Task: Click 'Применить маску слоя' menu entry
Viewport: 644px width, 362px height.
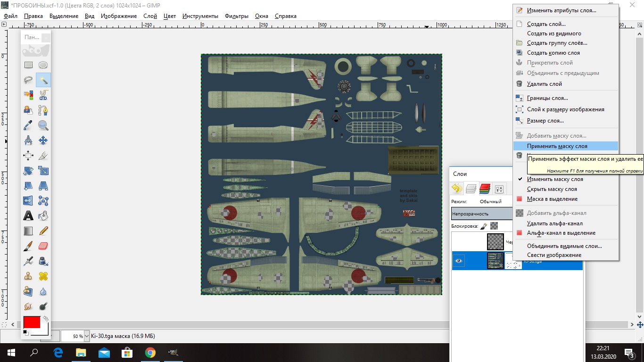Action: click(x=557, y=146)
